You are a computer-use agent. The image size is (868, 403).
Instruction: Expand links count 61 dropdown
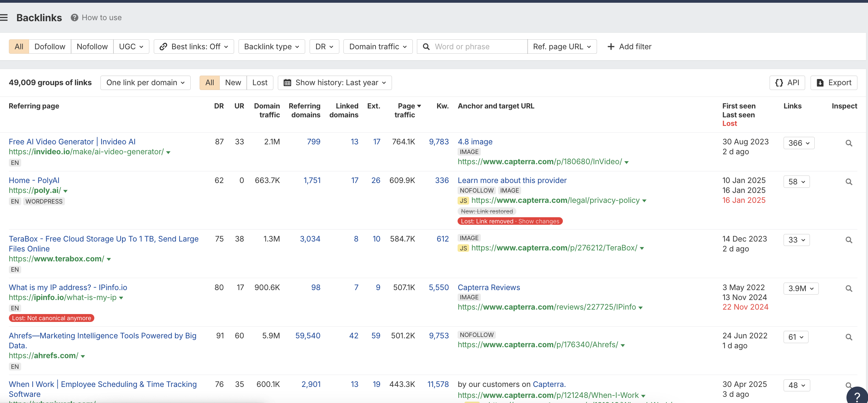click(x=796, y=337)
